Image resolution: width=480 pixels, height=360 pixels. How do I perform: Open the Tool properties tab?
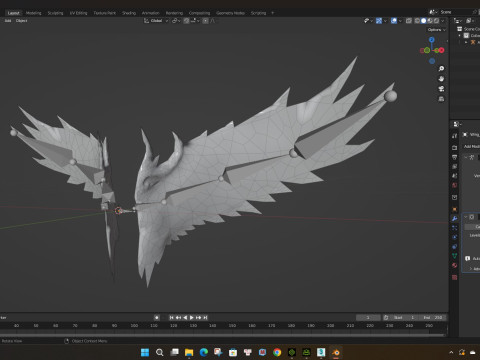click(x=454, y=136)
